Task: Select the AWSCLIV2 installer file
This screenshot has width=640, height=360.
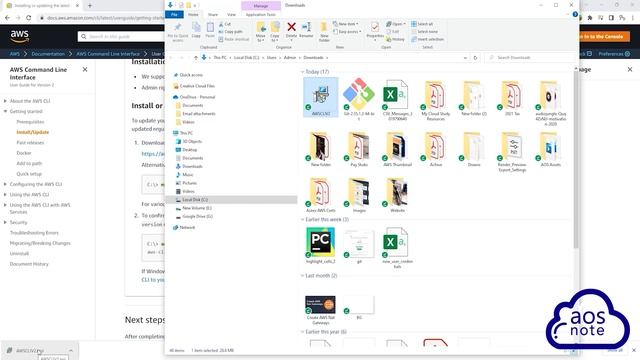Action: [x=321, y=97]
